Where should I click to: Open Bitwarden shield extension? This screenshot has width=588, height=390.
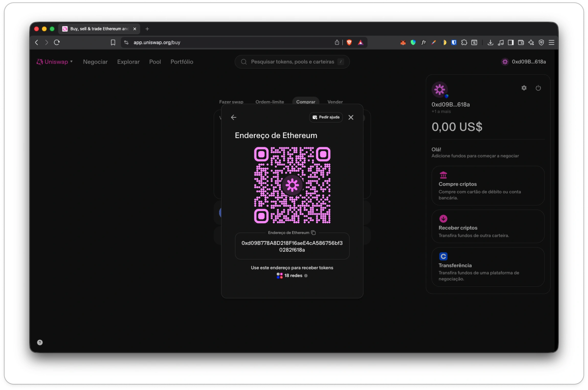tap(454, 42)
